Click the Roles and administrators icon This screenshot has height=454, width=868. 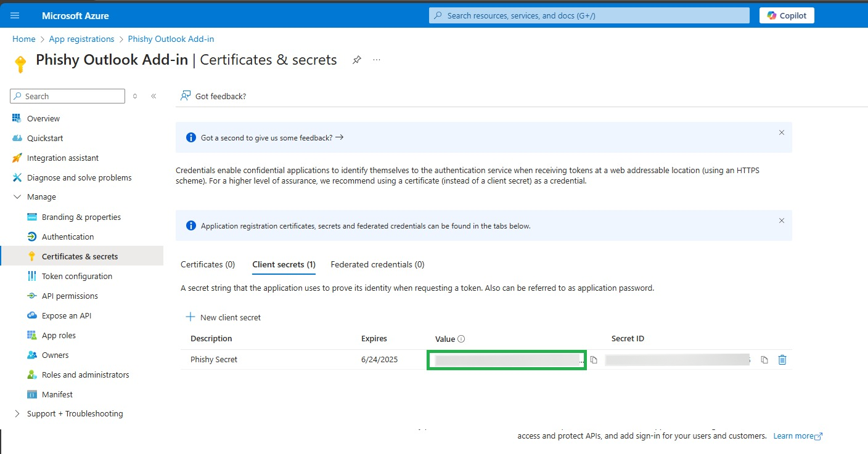(x=32, y=375)
